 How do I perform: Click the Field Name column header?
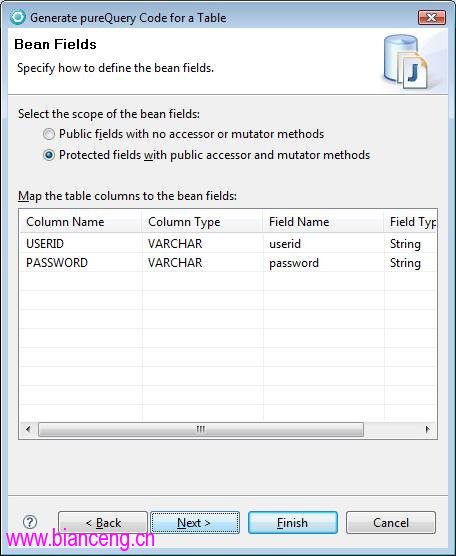pos(323,222)
